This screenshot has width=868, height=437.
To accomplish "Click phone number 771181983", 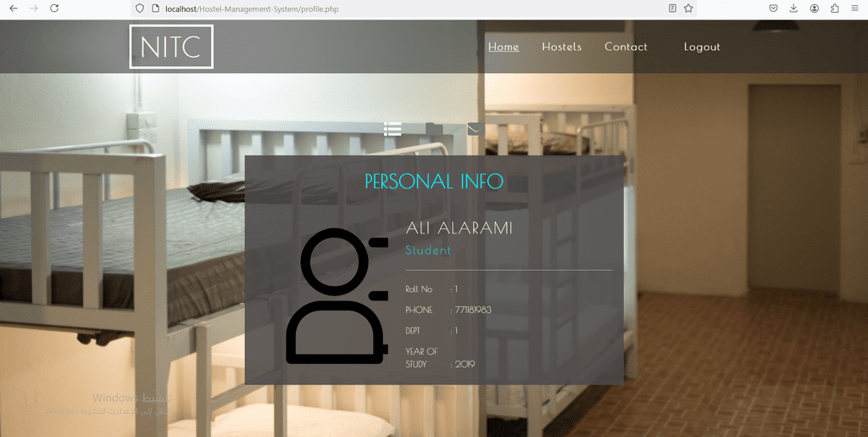I will click(473, 311).
